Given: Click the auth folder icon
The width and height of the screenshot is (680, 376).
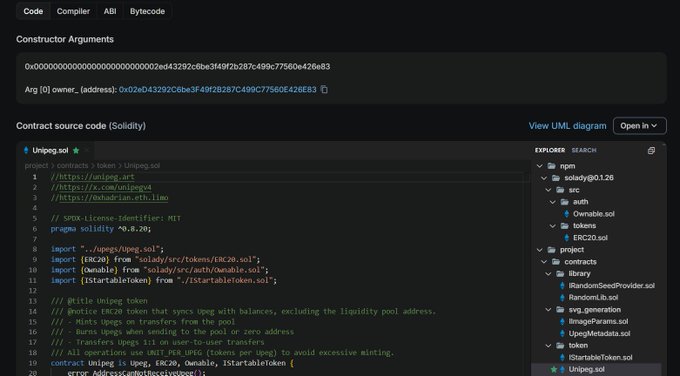Looking at the screenshot, I should (564, 202).
